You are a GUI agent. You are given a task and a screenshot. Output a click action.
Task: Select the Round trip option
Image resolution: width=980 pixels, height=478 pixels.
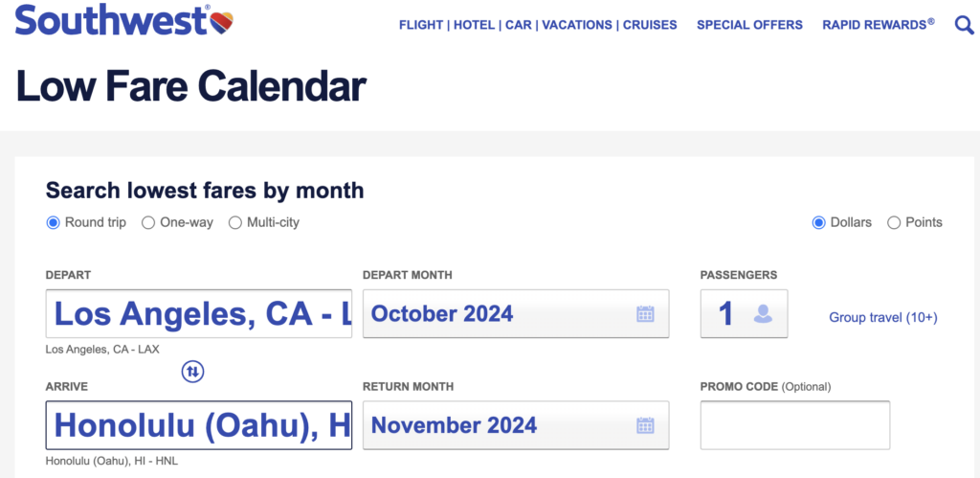tap(54, 222)
